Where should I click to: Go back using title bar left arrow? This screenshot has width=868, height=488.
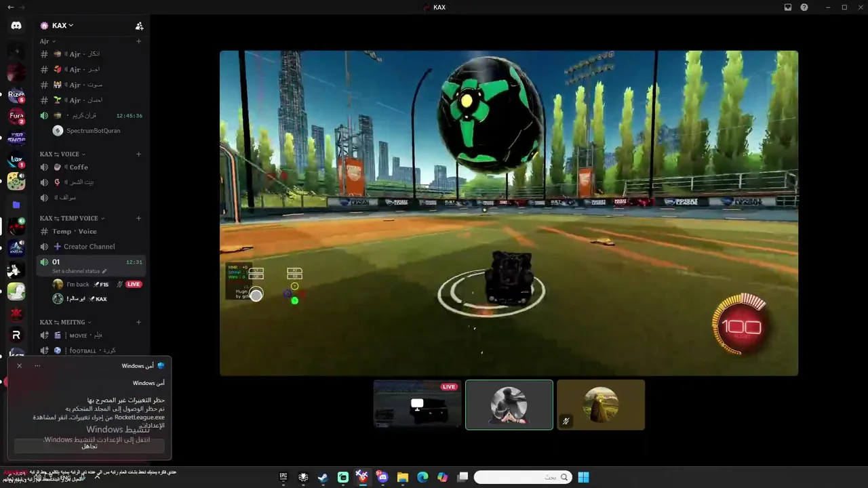click(x=10, y=7)
